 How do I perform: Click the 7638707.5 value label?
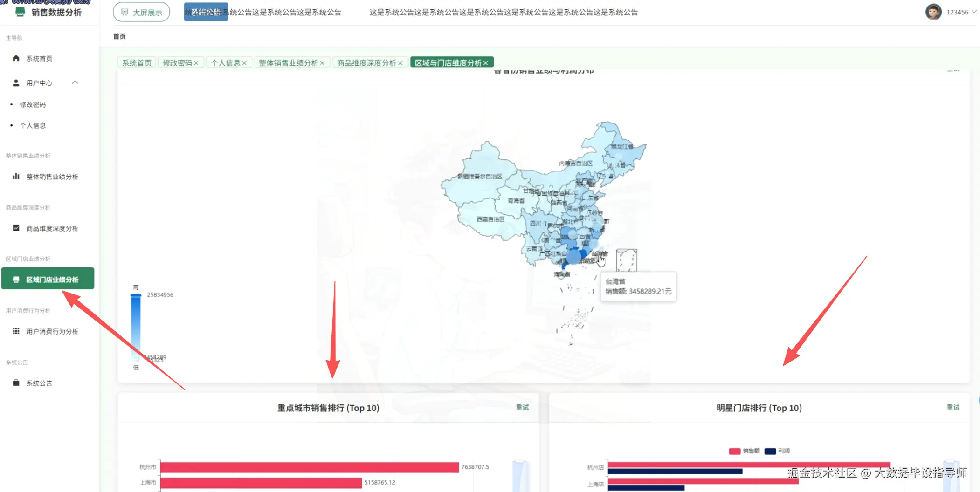point(475,467)
